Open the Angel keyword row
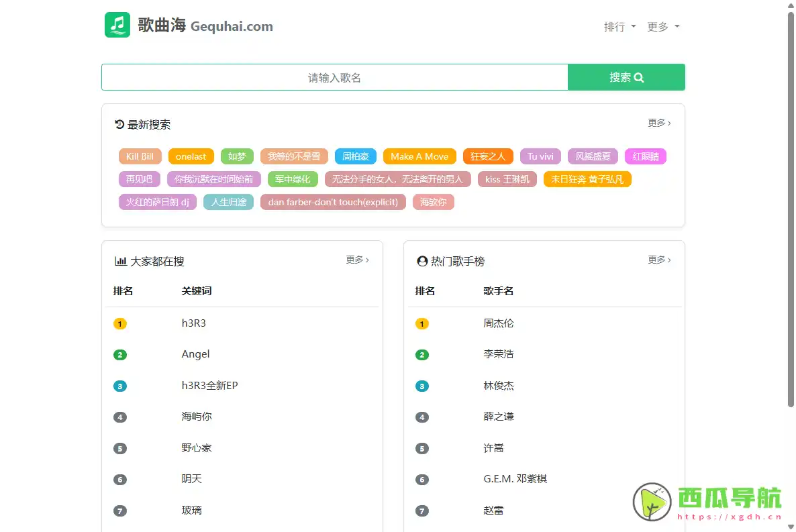Image resolution: width=796 pixels, height=532 pixels. (195, 354)
